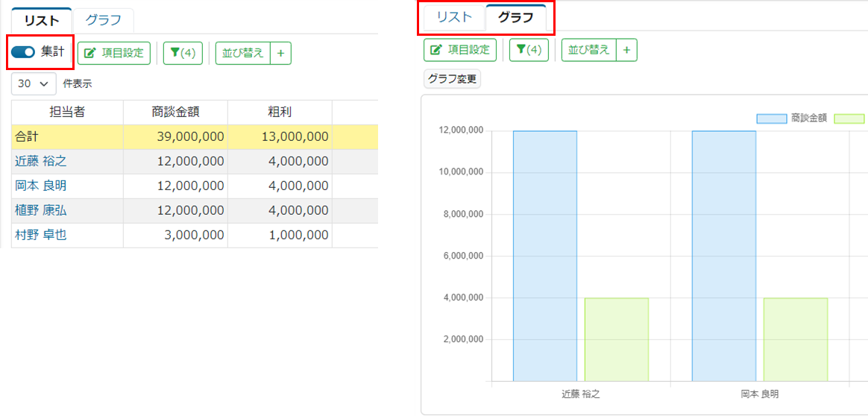Click the 担当者 column header
868x416 pixels.
coord(67,113)
